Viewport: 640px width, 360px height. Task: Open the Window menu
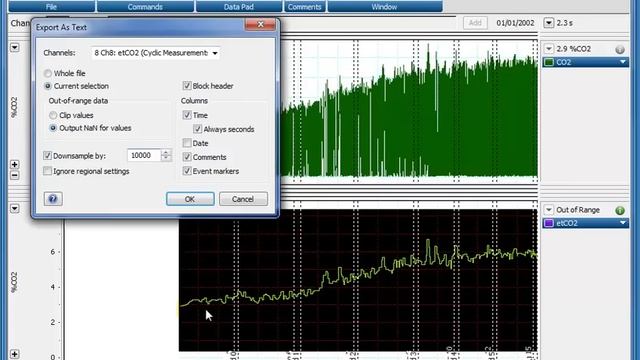[384, 7]
